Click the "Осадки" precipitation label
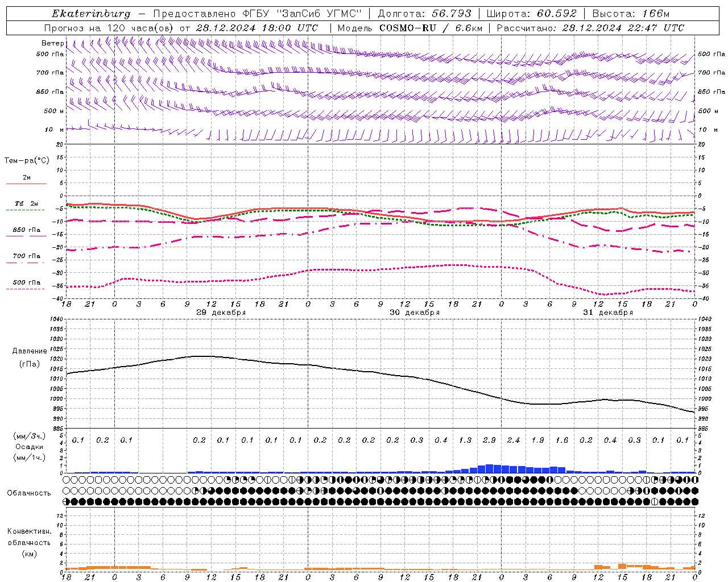The height and width of the screenshot is (582, 728). click(30, 447)
